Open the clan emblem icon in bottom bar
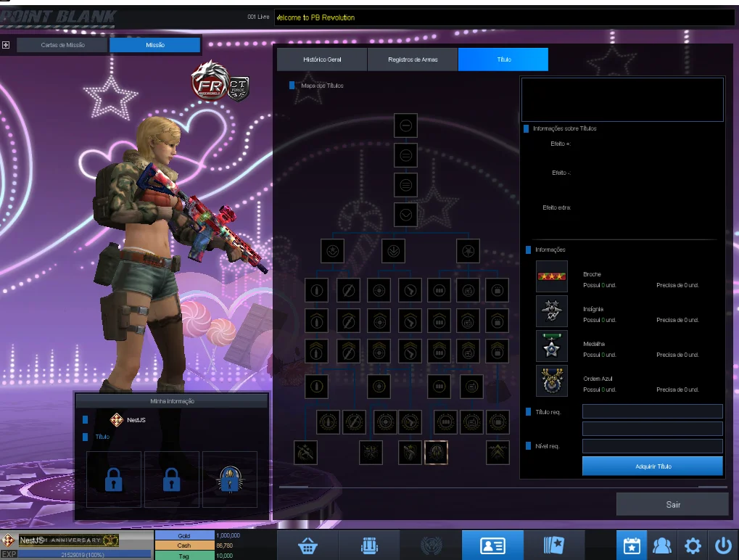 [432, 546]
